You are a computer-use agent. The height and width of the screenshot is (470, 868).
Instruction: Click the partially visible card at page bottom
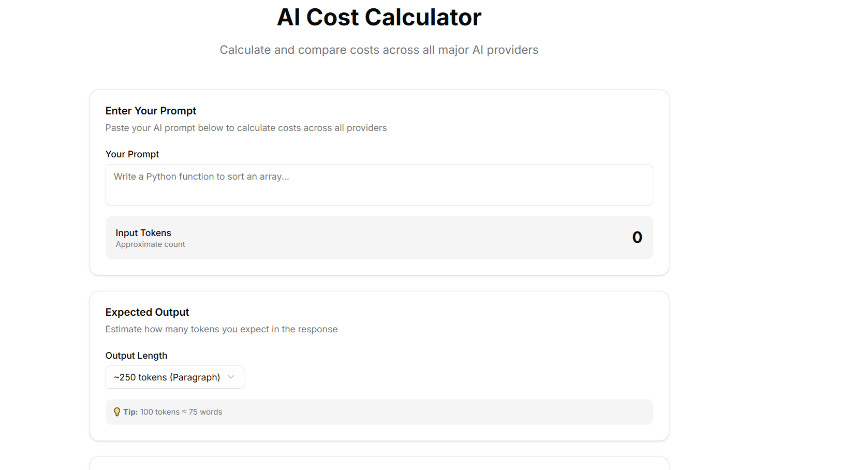[379, 465]
